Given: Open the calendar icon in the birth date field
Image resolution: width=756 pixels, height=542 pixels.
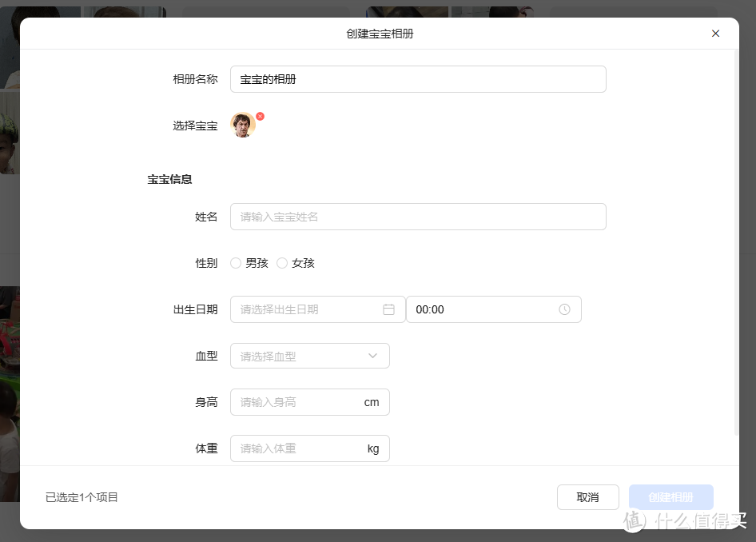Looking at the screenshot, I should tap(388, 309).
